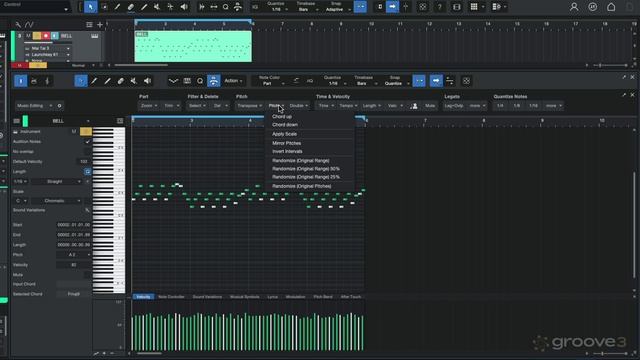Open the Select dropdown under Filter & Delete
Screen dimensions: 640x360
(197, 106)
